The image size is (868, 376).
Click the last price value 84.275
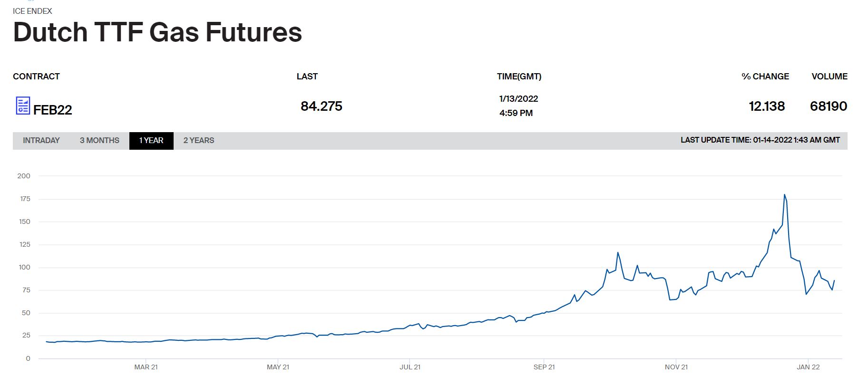click(x=322, y=106)
